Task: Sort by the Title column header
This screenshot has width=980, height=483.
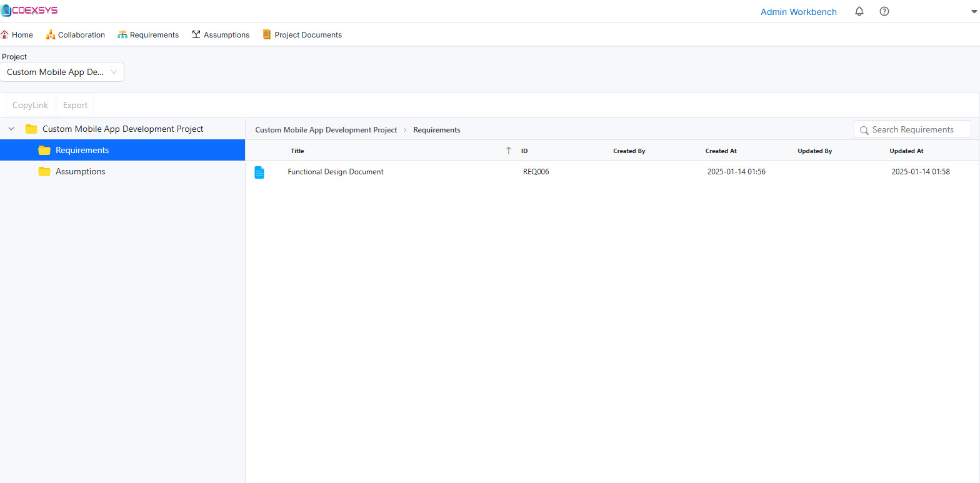Action: pyautogui.click(x=297, y=151)
